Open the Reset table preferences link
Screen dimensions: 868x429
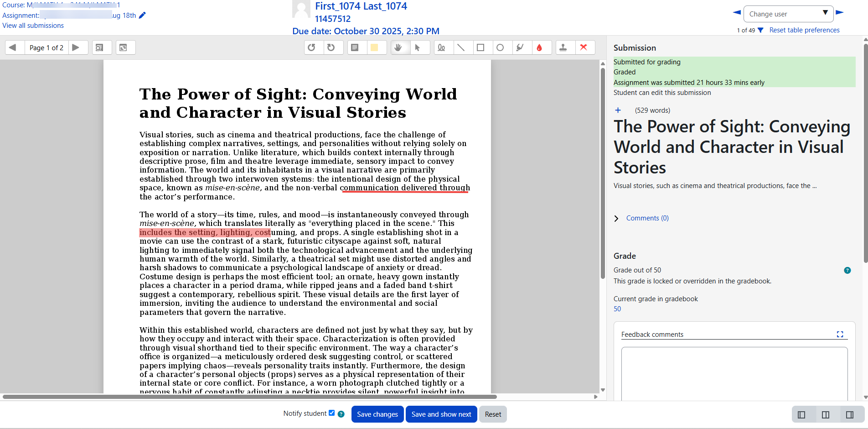point(804,30)
